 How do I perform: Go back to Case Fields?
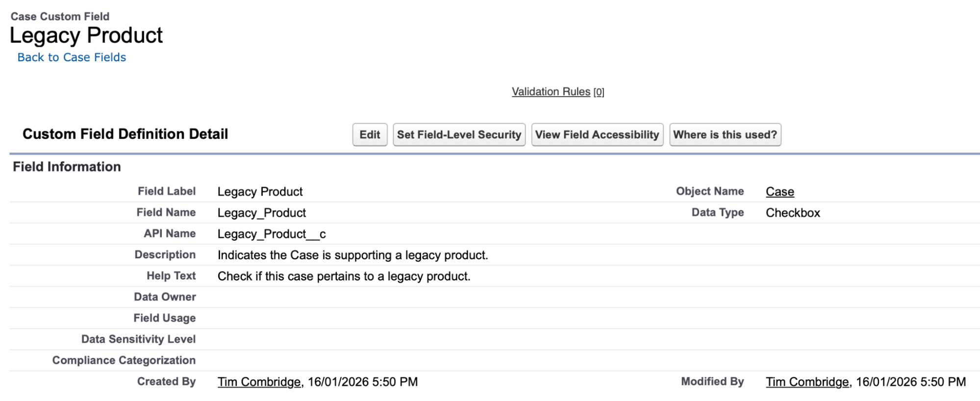click(72, 57)
